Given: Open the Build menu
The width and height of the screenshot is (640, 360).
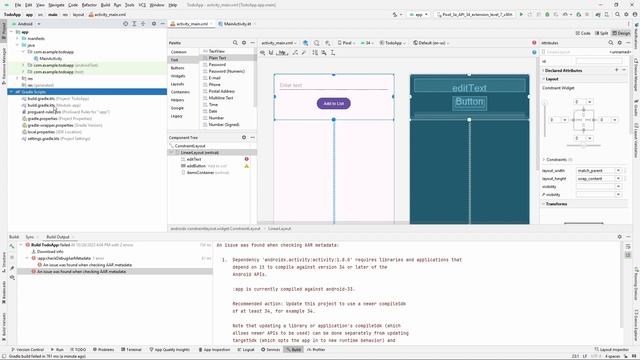Looking at the screenshot, I should 105,5.
